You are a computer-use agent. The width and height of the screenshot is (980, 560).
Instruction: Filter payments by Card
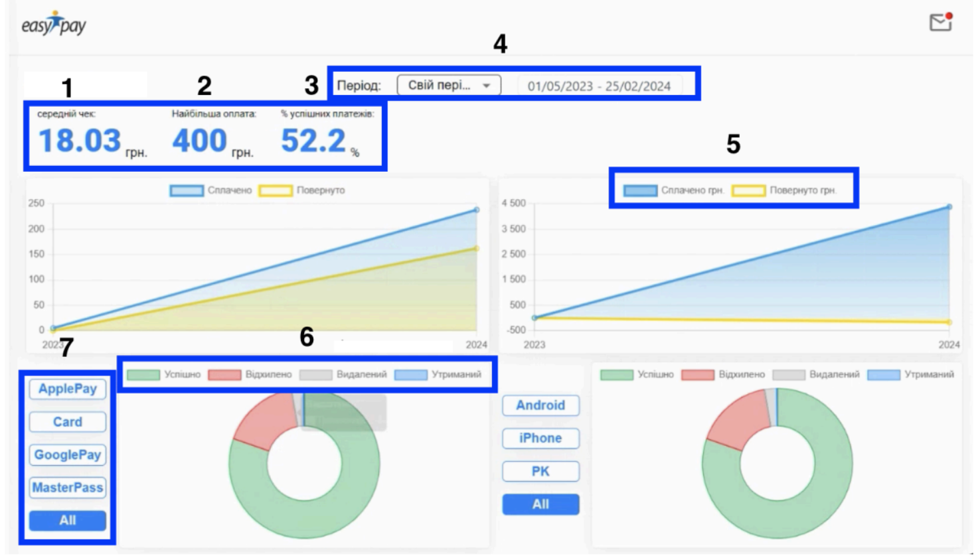click(67, 422)
